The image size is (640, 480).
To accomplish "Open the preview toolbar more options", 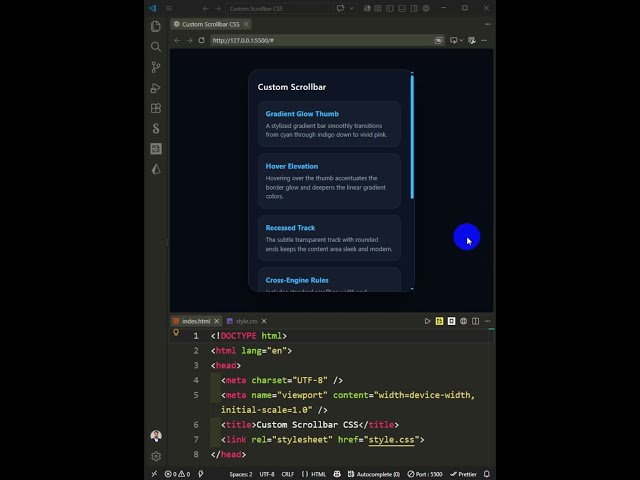I will tap(484, 40).
